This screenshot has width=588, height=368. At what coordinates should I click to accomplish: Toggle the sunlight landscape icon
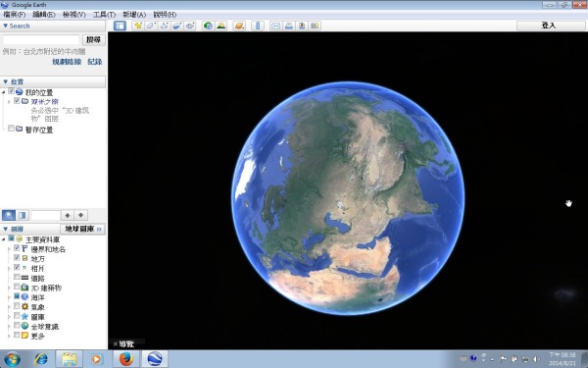coord(221,26)
